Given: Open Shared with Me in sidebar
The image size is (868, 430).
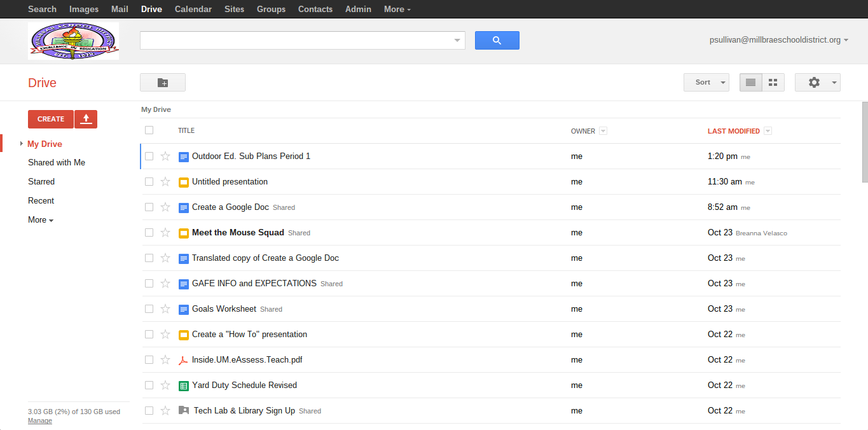Looking at the screenshot, I should pyautogui.click(x=57, y=163).
